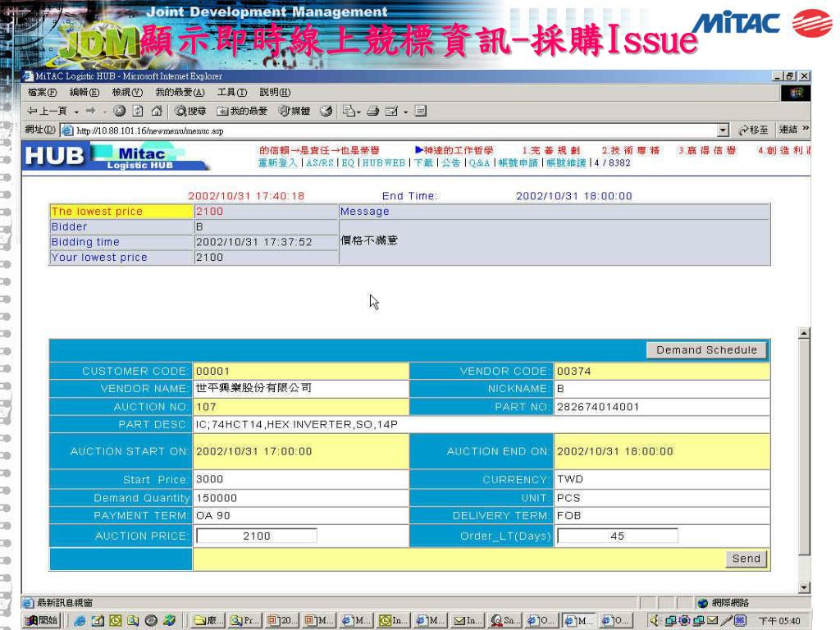Open the 公告 announcements link

point(450,163)
